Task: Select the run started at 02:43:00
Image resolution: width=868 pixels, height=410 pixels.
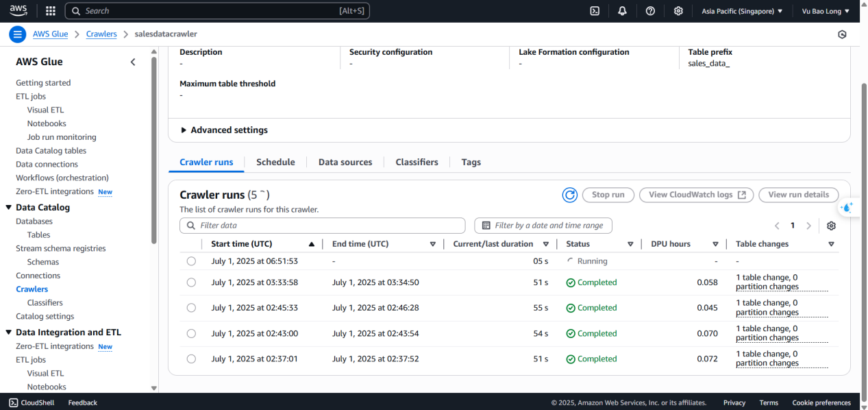Action: click(x=191, y=333)
